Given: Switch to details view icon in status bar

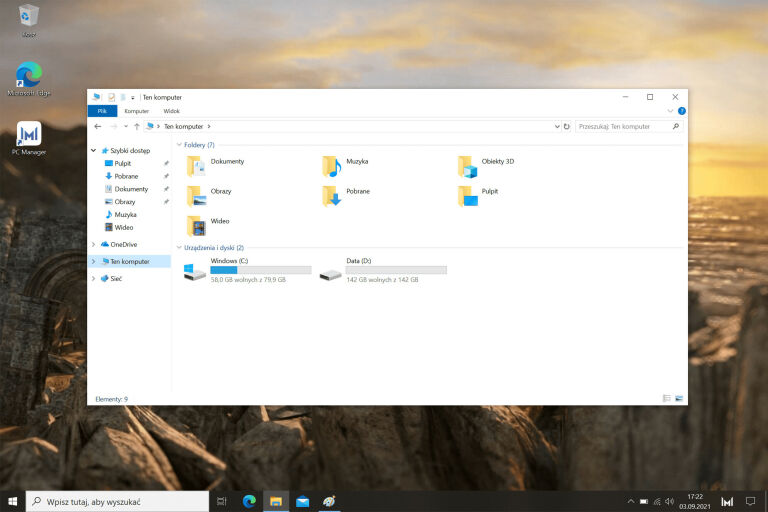Looking at the screenshot, I should tap(667, 398).
